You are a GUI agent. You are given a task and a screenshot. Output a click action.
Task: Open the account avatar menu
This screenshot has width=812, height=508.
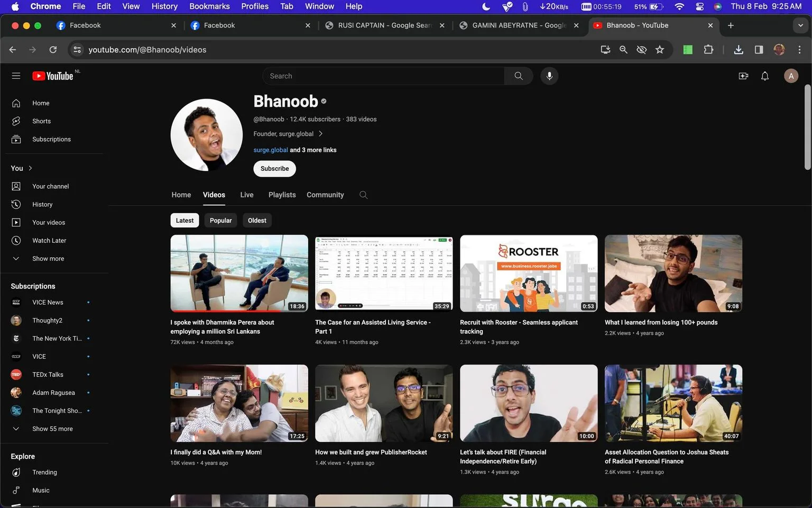tap(791, 76)
